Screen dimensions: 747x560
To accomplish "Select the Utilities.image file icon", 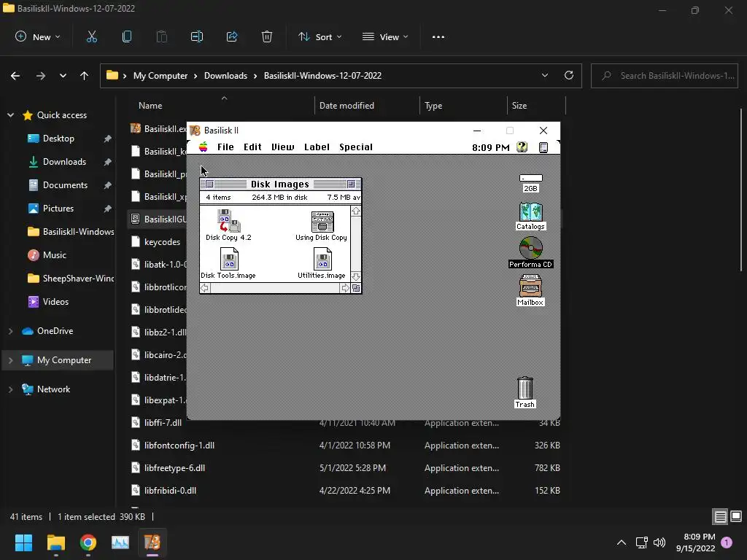I will [x=322, y=260].
